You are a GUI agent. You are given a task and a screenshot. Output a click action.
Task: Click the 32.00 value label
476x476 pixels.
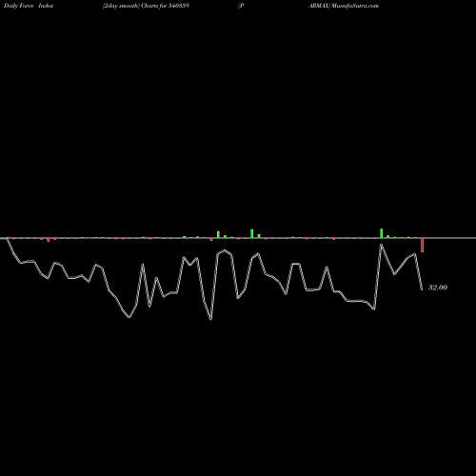tap(438, 288)
